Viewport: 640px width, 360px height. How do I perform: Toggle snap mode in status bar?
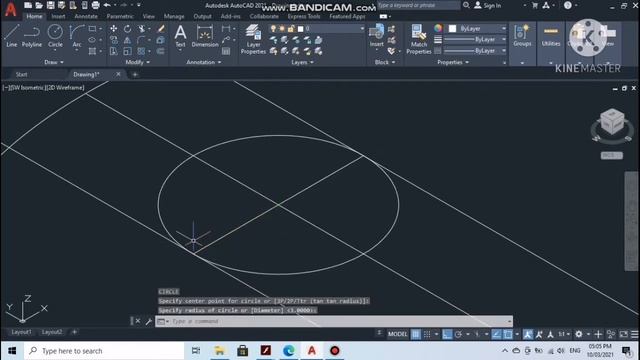pyautogui.click(x=427, y=334)
